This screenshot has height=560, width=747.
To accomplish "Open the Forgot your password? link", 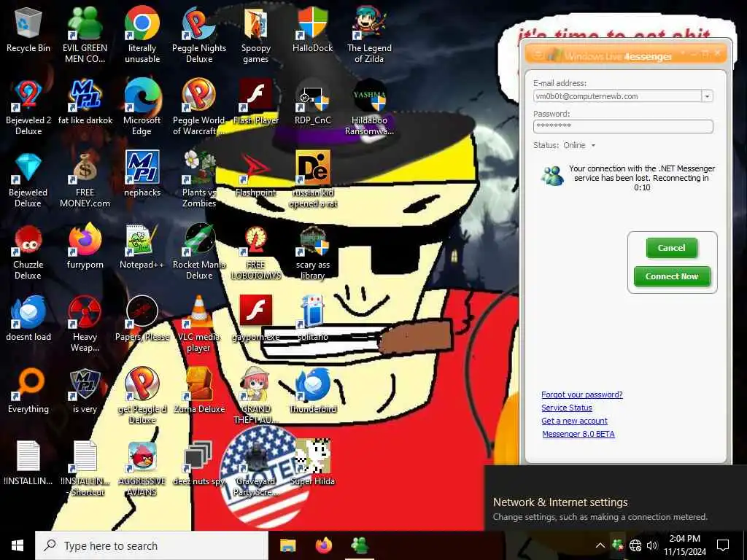I will click(x=581, y=394).
